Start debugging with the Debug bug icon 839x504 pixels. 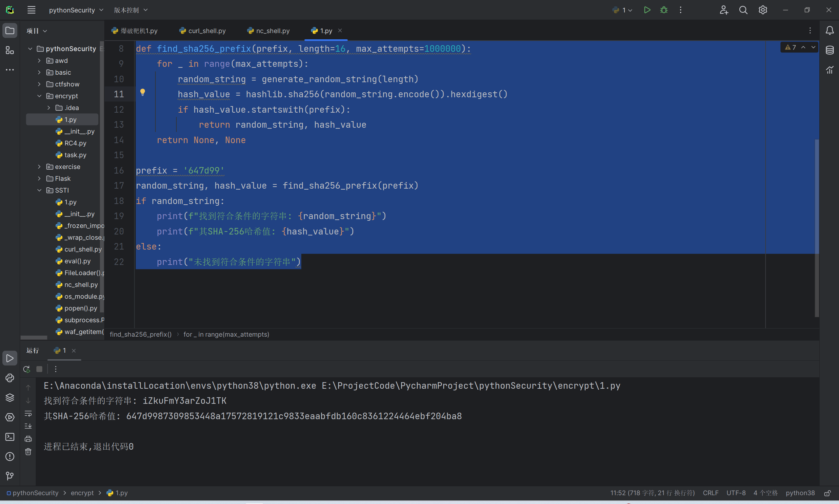[664, 10]
